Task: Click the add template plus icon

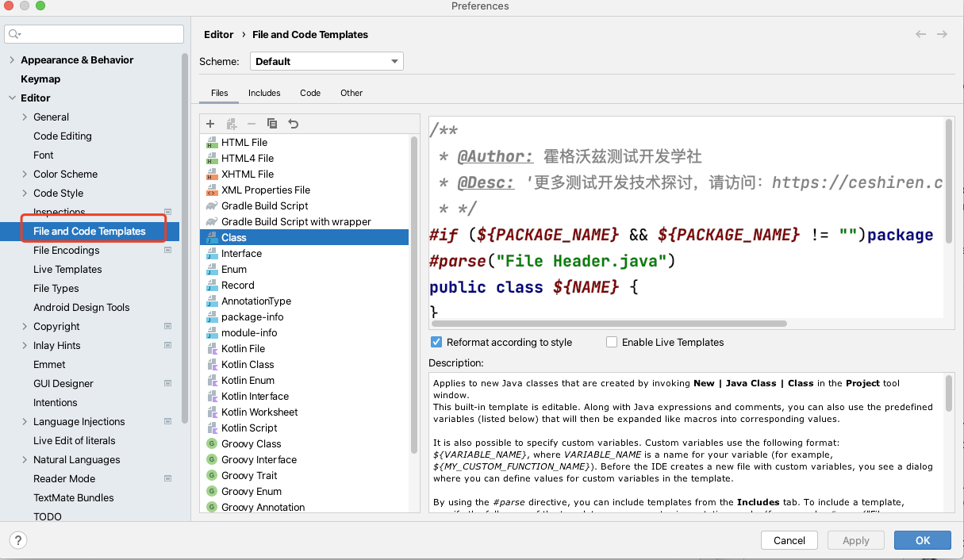Action: click(210, 124)
